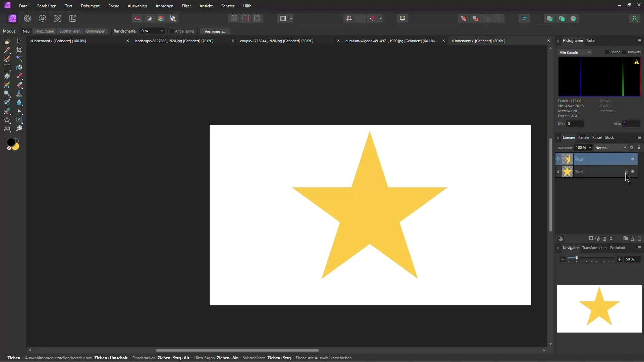Enable the Antialiasing checkbox
The height and width of the screenshot is (362, 644).
coord(172,31)
